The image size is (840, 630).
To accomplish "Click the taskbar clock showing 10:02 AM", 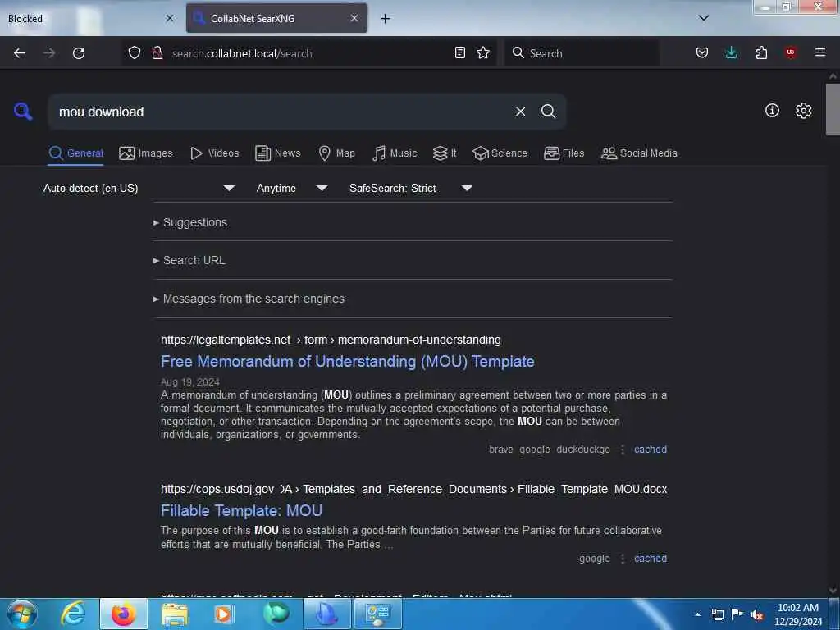I will (x=797, y=614).
